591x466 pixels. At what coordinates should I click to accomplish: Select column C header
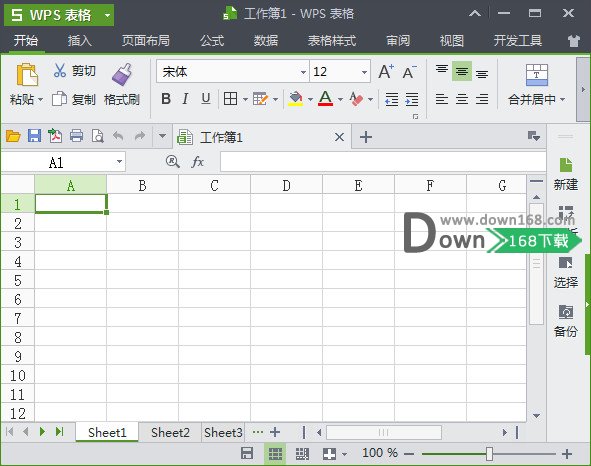coord(214,185)
